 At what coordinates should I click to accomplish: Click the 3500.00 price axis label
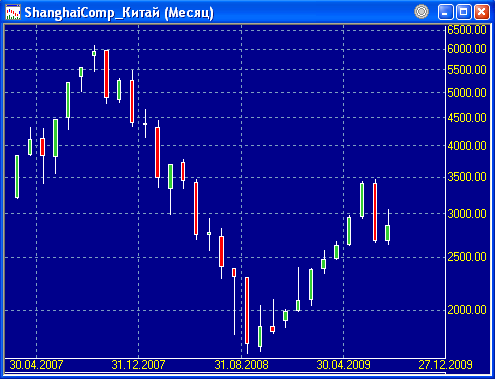pyautogui.click(x=467, y=177)
